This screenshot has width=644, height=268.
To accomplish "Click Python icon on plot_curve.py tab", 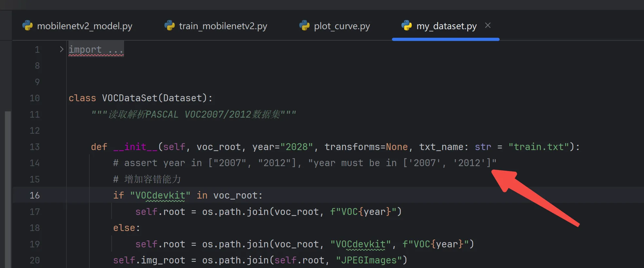I will (304, 26).
